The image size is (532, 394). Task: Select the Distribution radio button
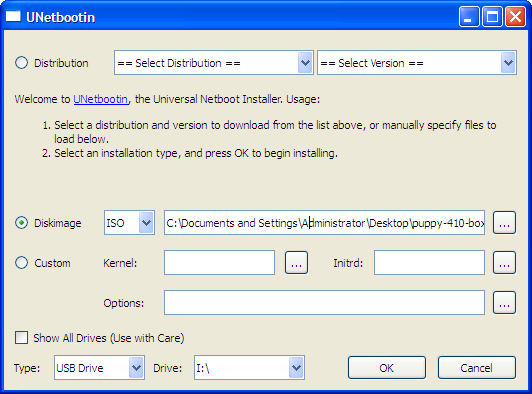point(21,63)
